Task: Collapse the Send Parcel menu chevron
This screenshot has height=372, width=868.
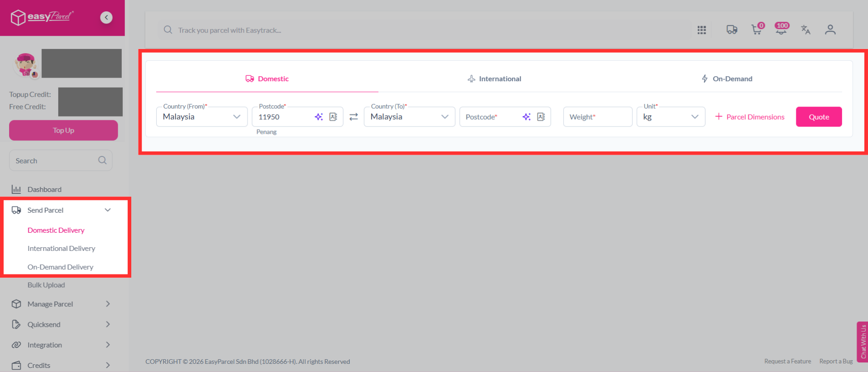Action: (x=108, y=210)
